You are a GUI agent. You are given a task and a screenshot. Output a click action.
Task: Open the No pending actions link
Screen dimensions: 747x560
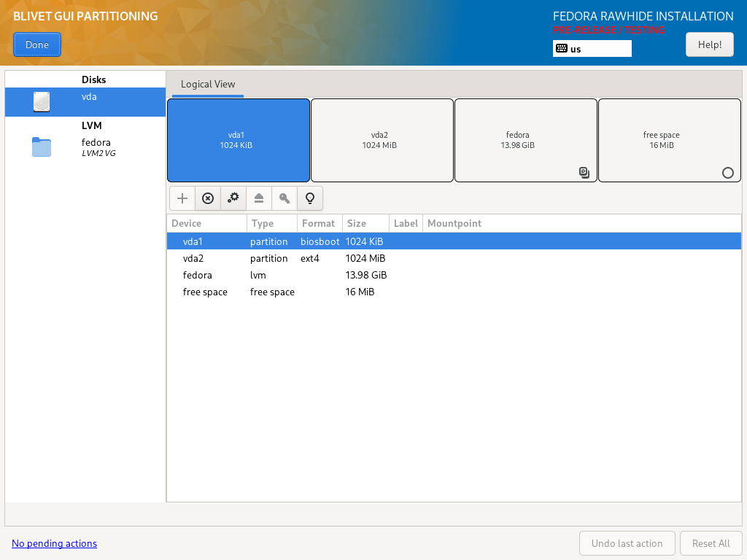click(54, 543)
